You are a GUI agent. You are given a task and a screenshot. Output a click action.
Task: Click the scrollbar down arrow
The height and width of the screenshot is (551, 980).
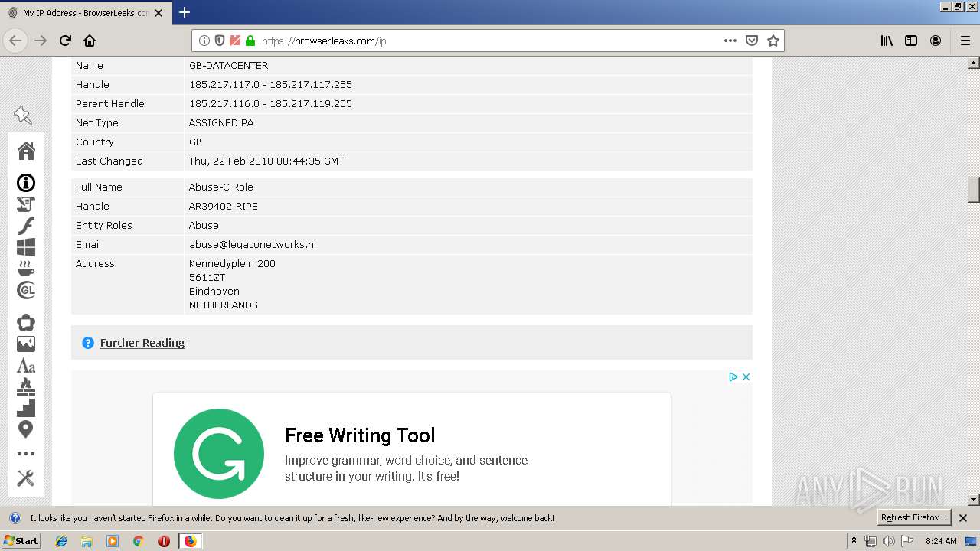click(974, 500)
